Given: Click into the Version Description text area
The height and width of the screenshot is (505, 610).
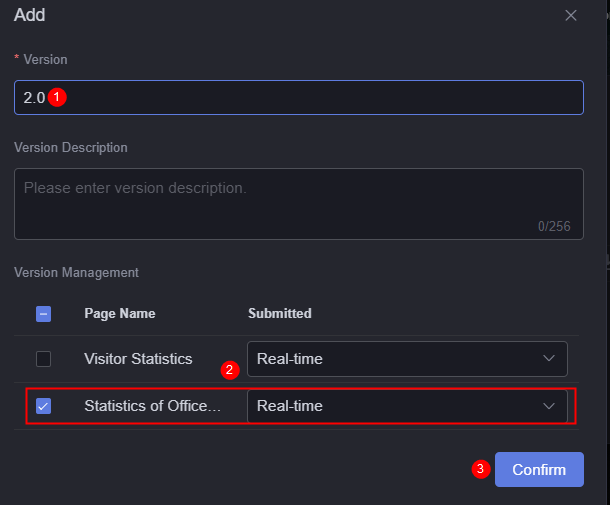Looking at the screenshot, I should point(299,204).
